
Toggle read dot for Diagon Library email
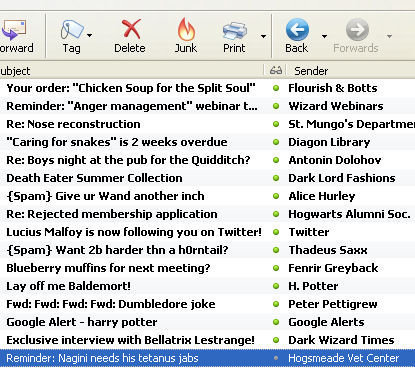coord(276,142)
